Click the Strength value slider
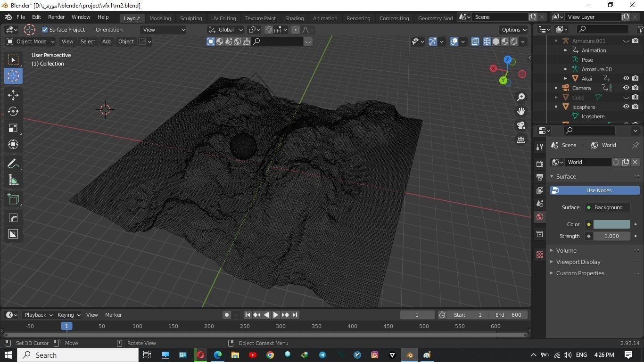This screenshot has height=362, width=644. click(x=611, y=236)
